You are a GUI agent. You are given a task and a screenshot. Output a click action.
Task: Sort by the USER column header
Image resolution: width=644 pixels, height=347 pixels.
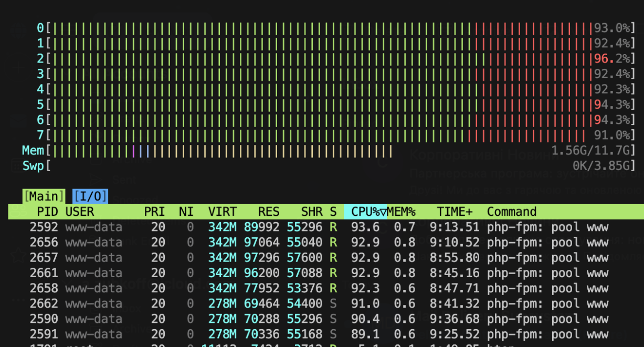(x=80, y=212)
